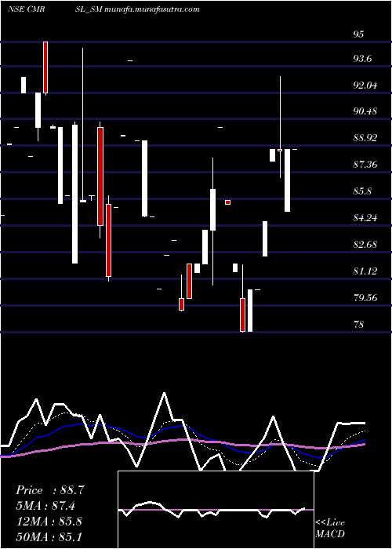Click the 95 price axis label

tap(359, 35)
